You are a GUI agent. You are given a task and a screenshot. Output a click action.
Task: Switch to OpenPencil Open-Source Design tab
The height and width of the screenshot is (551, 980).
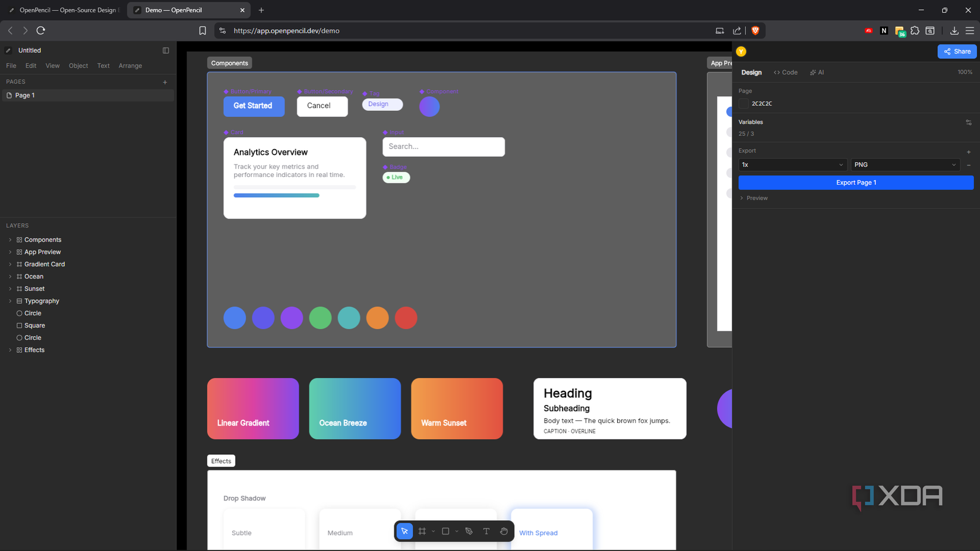click(64, 10)
